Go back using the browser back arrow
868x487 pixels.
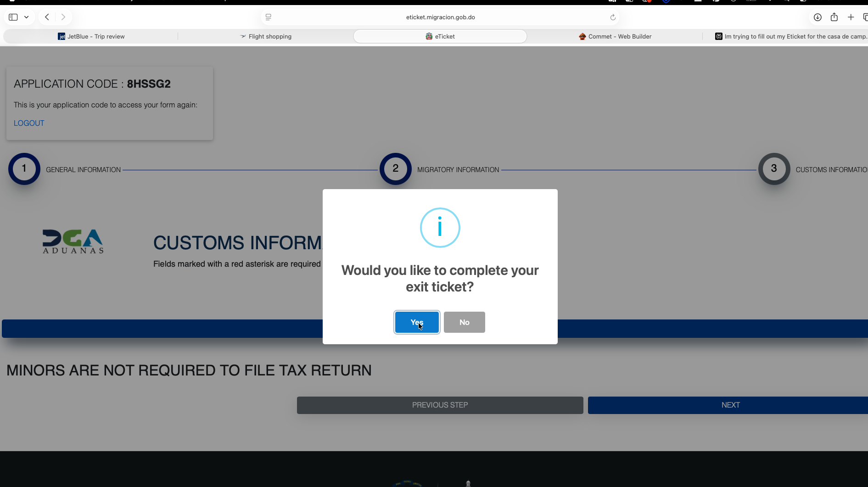coord(47,17)
